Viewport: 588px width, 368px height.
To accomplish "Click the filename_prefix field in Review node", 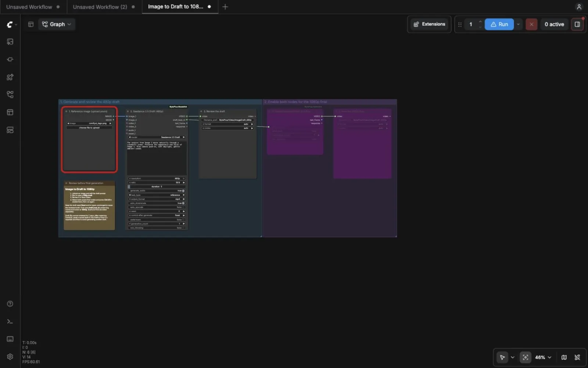I will pyautogui.click(x=228, y=120).
